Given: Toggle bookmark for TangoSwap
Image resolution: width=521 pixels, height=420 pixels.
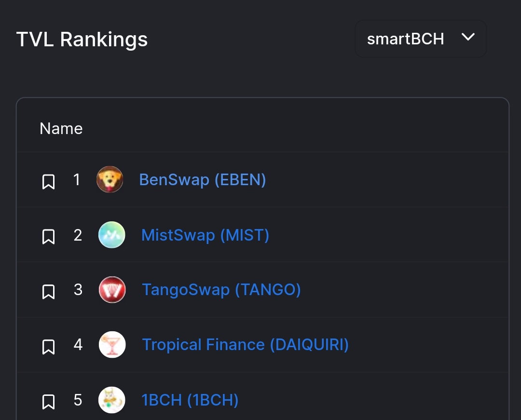Looking at the screenshot, I should [x=49, y=292].
